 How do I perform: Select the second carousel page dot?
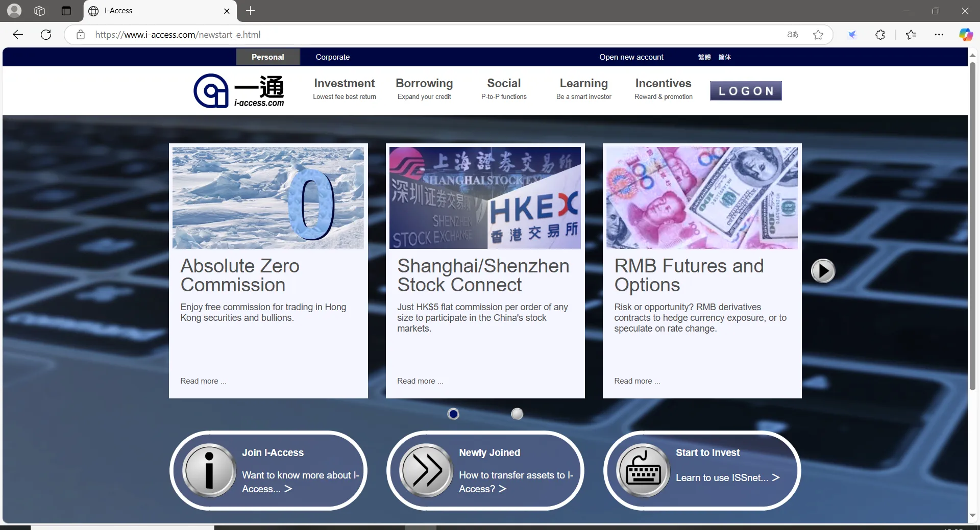tap(517, 414)
